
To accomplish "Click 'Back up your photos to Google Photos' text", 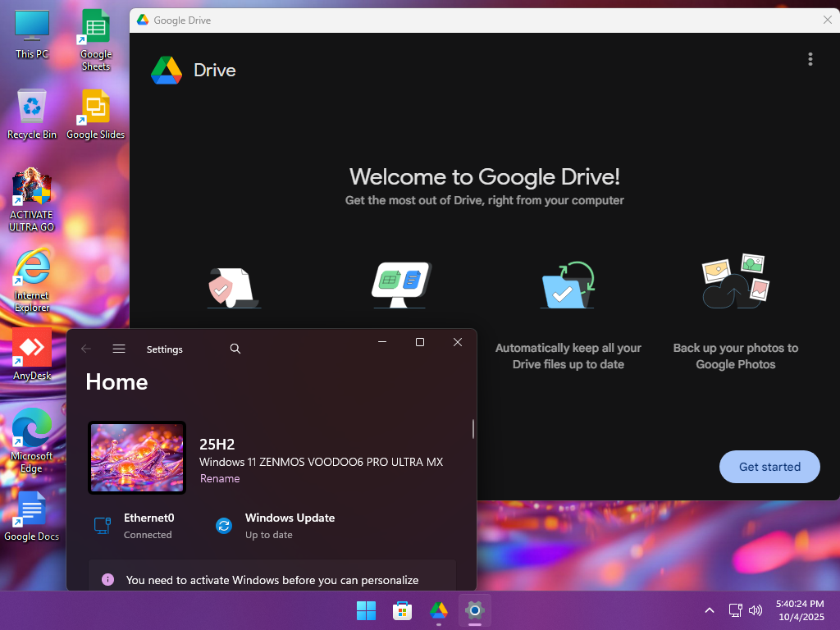I will tap(736, 356).
